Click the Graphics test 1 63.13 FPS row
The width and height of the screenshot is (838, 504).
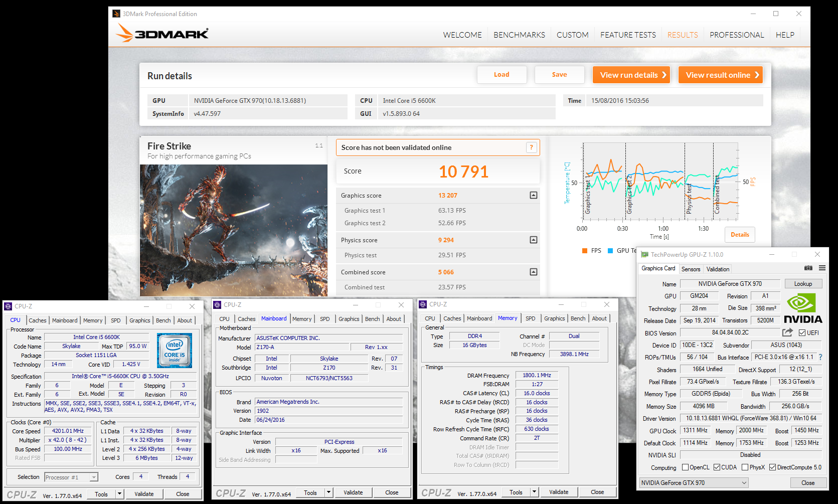438,211
